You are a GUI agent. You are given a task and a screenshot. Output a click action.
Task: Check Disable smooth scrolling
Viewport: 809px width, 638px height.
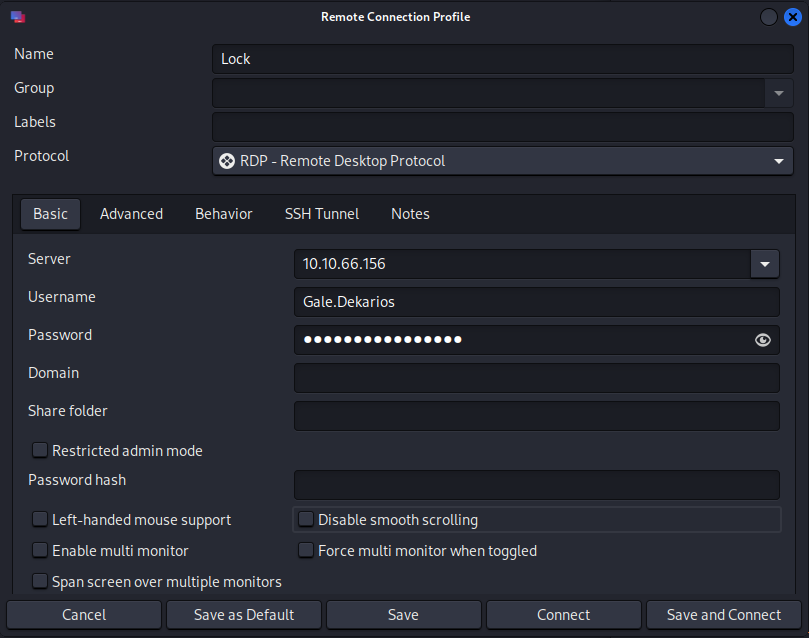(x=306, y=520)
